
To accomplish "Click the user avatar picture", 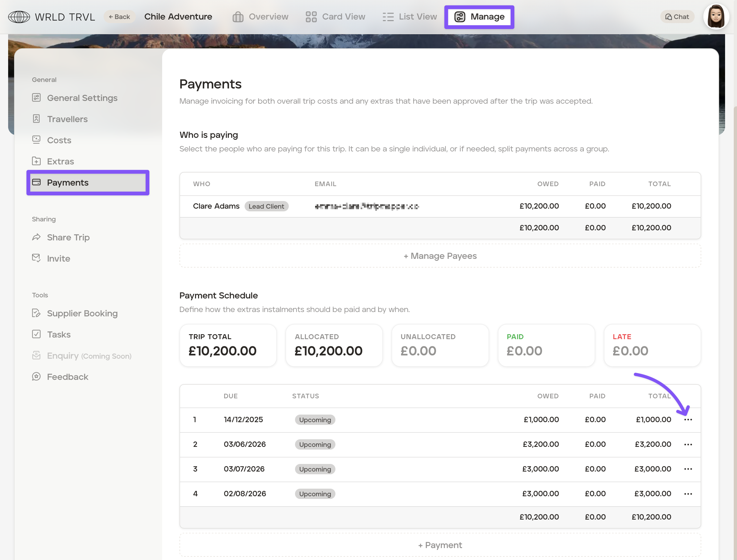I will click(x=716, y=17).
